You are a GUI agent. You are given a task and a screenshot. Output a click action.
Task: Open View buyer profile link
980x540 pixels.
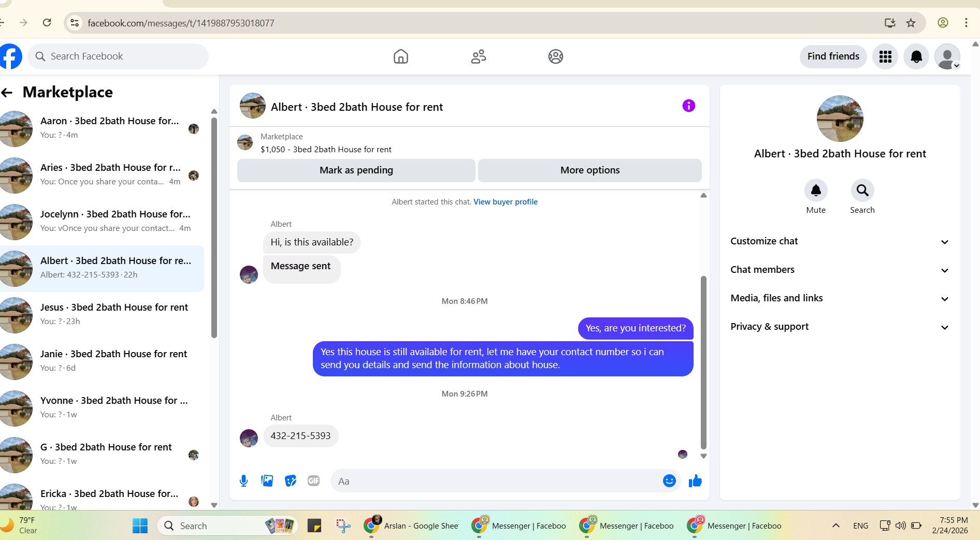[x=506, y=202]
